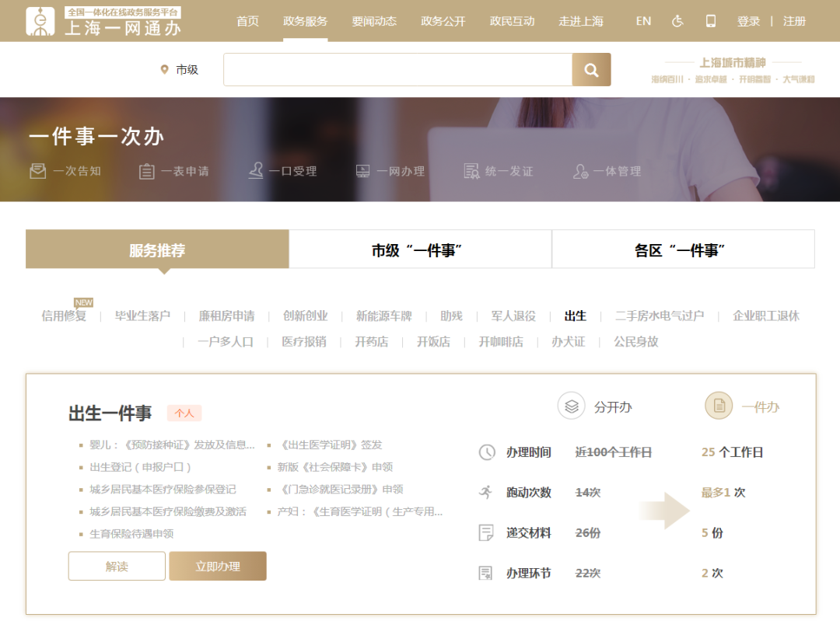The image size is (840, 621).
Task: Switch language with the EN link
Action: point(643,21)
